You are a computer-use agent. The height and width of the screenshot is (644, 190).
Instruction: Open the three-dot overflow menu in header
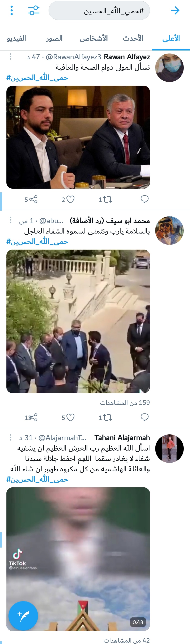11,11
